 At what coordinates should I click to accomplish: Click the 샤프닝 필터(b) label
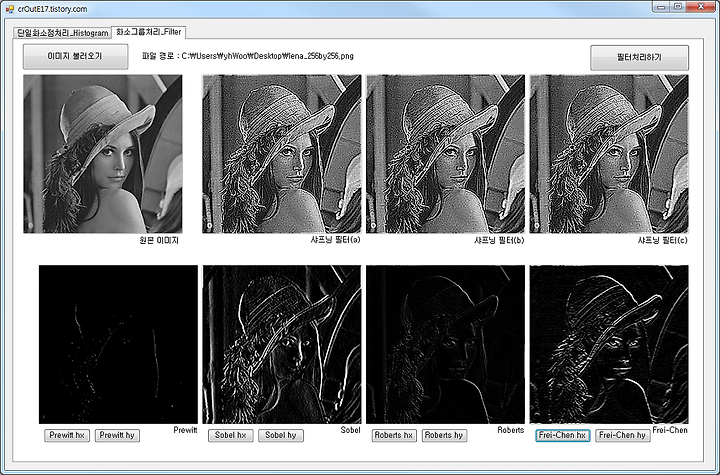click(x=499, y=240)
